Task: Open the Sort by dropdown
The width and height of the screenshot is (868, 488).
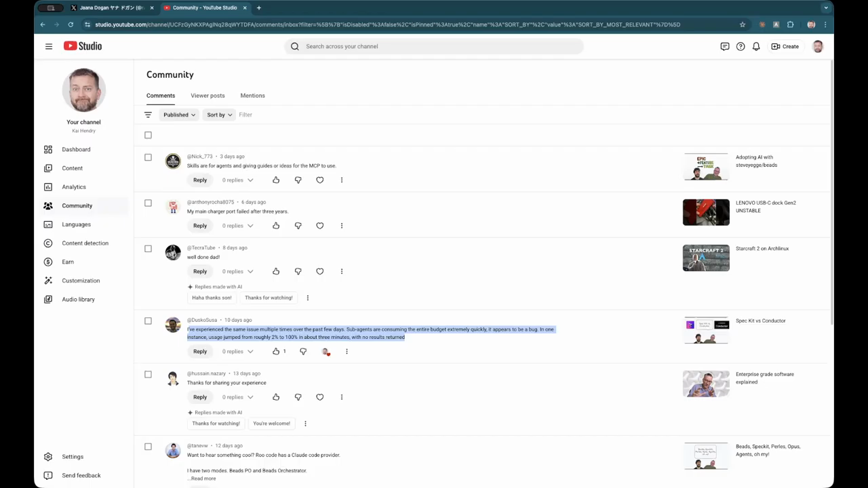Action: [x=219, y=115]
